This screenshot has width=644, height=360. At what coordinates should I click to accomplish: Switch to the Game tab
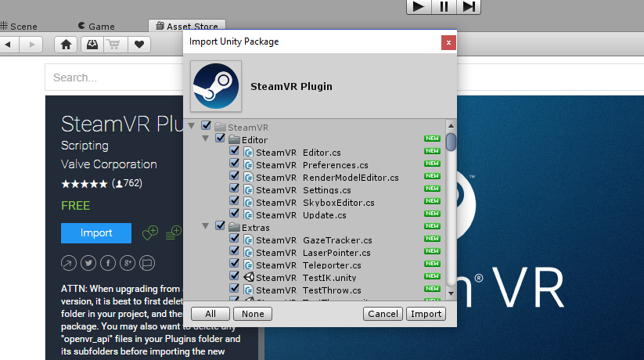tap(96, 27)
